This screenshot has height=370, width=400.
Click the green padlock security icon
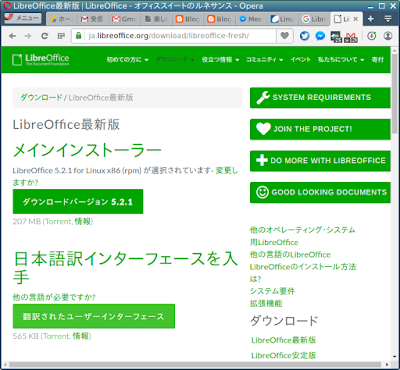79,36
